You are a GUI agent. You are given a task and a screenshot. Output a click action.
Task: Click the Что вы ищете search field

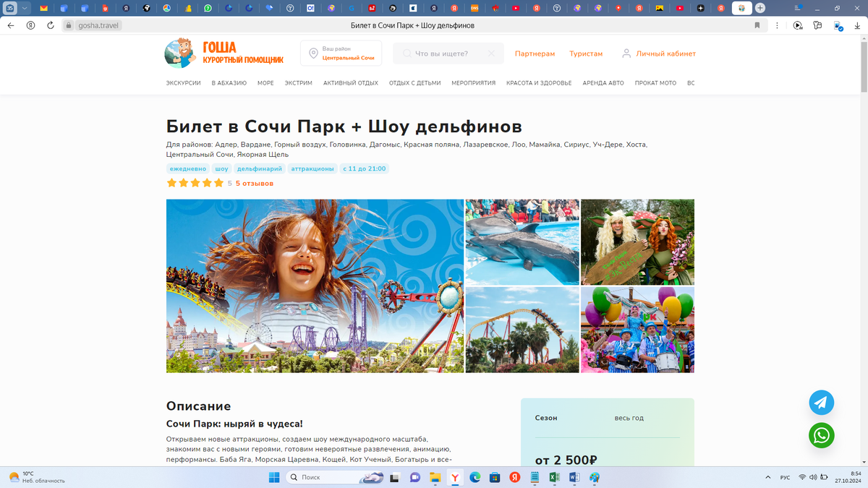click(448, 53)
